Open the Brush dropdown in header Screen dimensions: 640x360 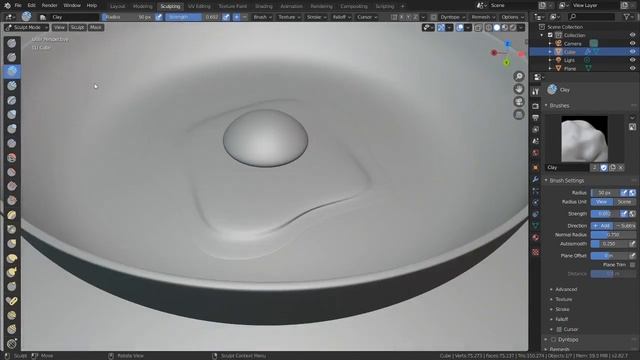[x=262, y=17]
